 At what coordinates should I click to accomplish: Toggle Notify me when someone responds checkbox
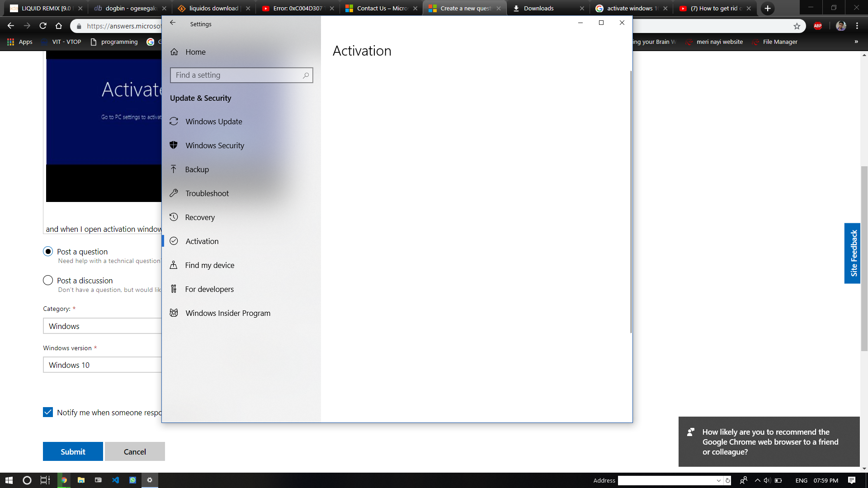pyautogui.click(x=48, y=412)
